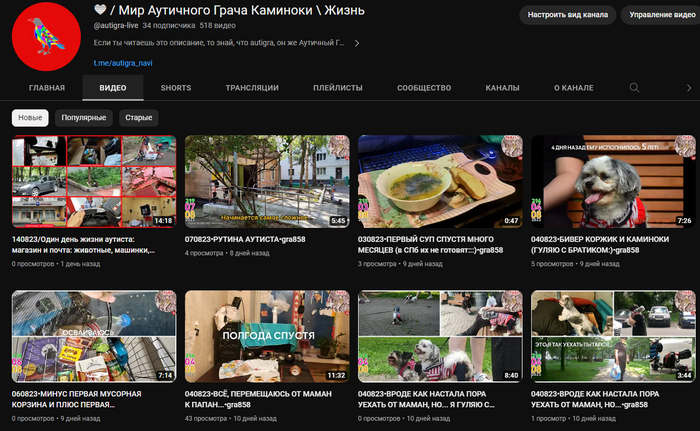Switch to the ГЛАВНАЯ tab
The height and width of the screenshot is (431, 700).
[x=47, y=88]
